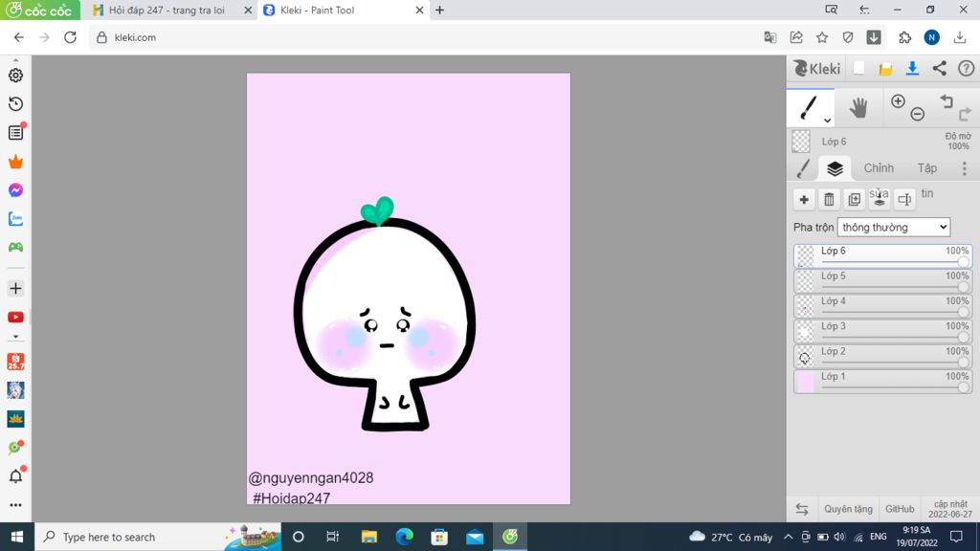Open the three-dot more options menu

click(x=965, y=168)
